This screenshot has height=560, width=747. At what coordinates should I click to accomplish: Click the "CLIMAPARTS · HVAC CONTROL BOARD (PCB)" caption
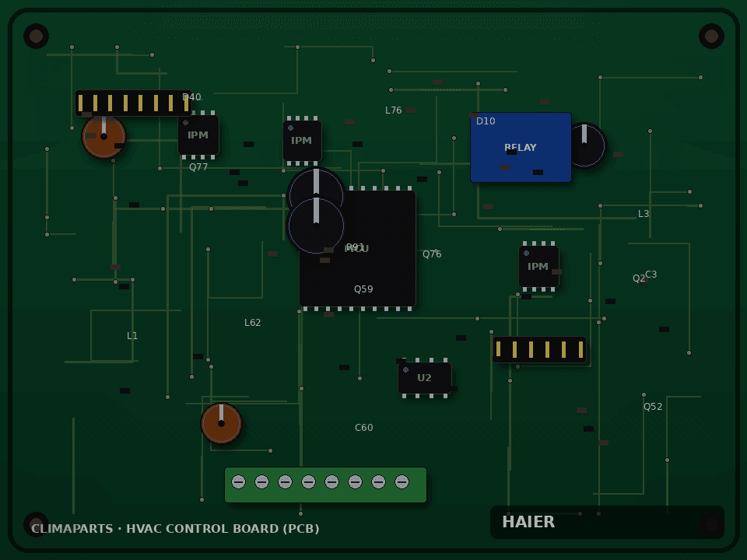click(x=175, y=529)
